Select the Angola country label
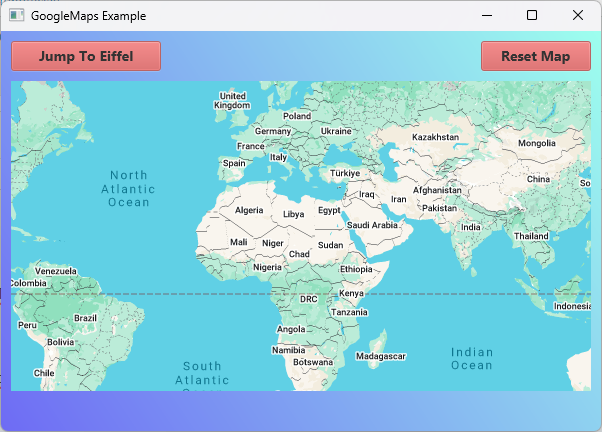The height and width of the screenshot is (432, 602). tap(291, 329)
